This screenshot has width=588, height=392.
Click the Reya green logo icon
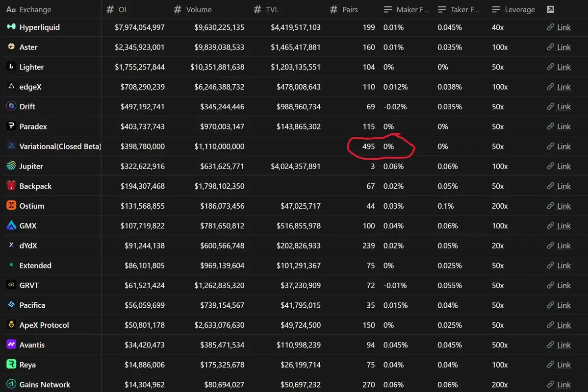tap(11, 364)
